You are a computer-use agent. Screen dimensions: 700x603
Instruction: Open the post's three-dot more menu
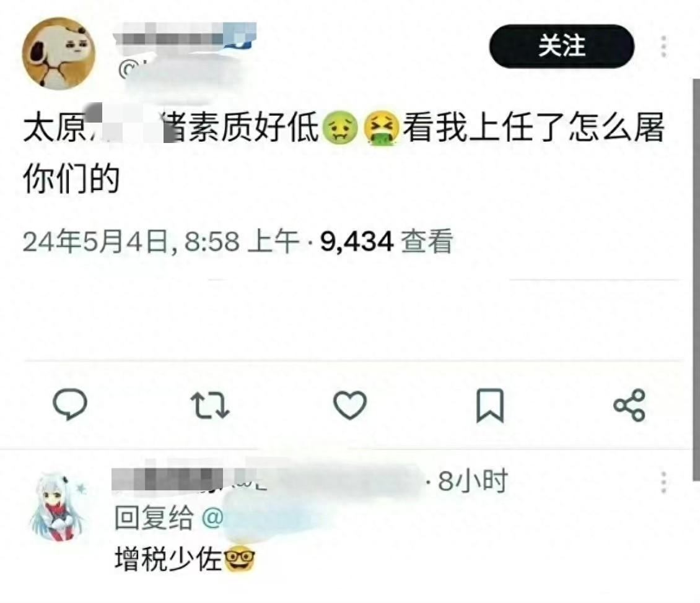point(664,46)
